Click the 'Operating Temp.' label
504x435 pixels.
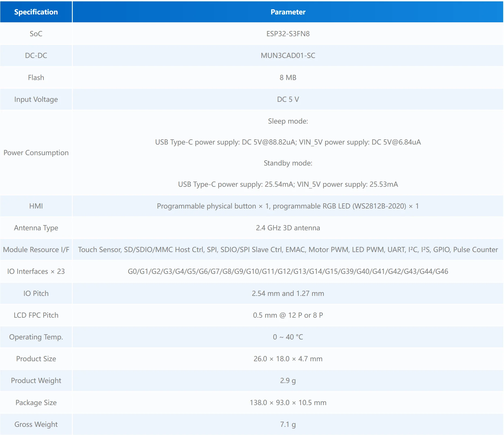pyautogui.click(x=36, y=337)
